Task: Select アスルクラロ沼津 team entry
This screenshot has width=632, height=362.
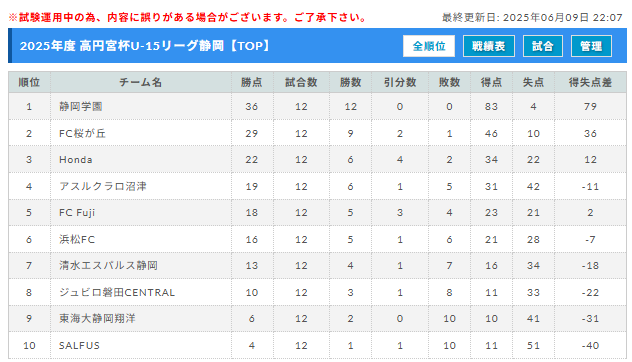Action: pyautogui.click(x=103, y=186)
